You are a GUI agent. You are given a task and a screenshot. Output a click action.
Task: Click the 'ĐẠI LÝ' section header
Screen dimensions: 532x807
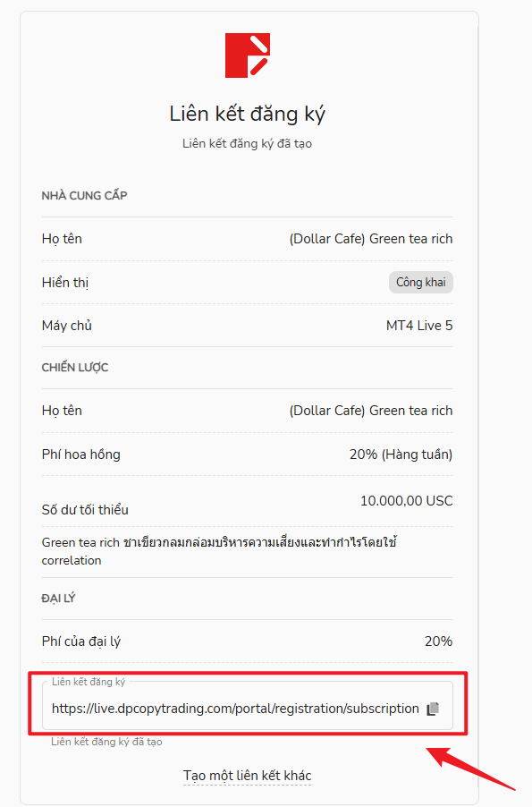tap(58, 598)
